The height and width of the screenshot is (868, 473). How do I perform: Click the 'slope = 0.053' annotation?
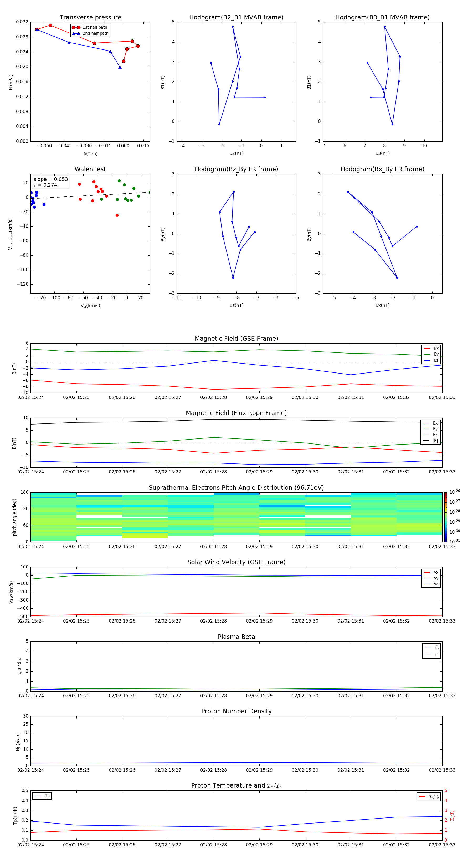point(50,179)
